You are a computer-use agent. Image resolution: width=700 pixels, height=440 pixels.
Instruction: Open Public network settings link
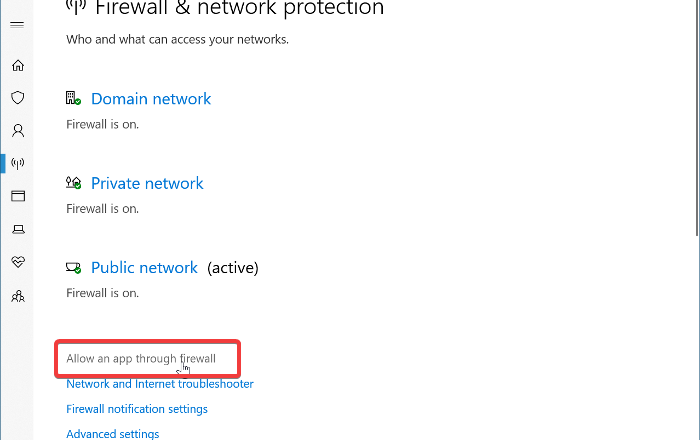pyautogui.click(x=144, y=268)
